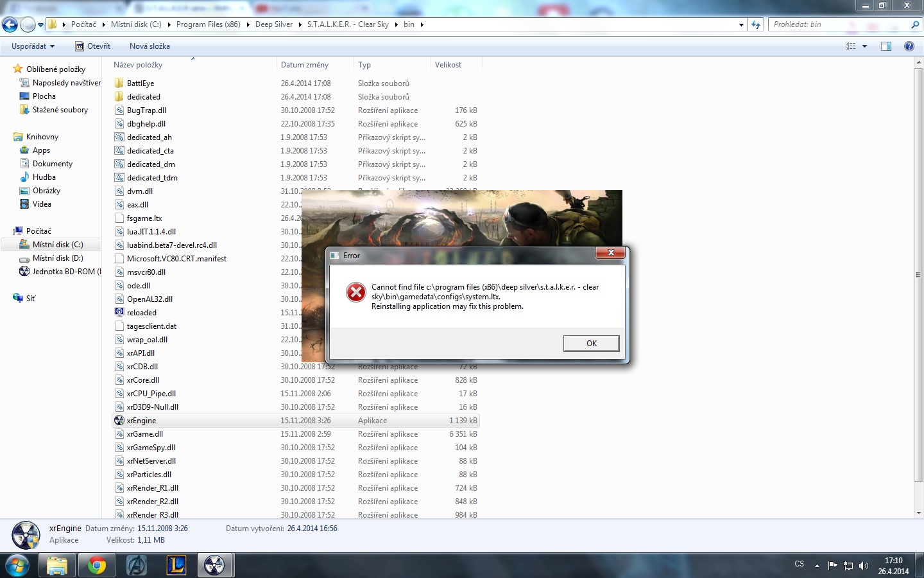Select Síť in sidebar
Image resolution: width=924 pixels, height=578 pixels.
(24, 299)
